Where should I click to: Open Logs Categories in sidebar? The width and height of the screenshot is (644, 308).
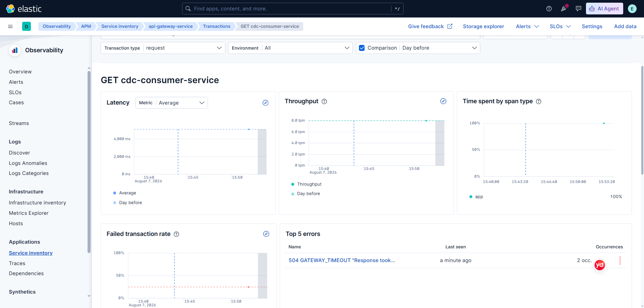point(29,173)
